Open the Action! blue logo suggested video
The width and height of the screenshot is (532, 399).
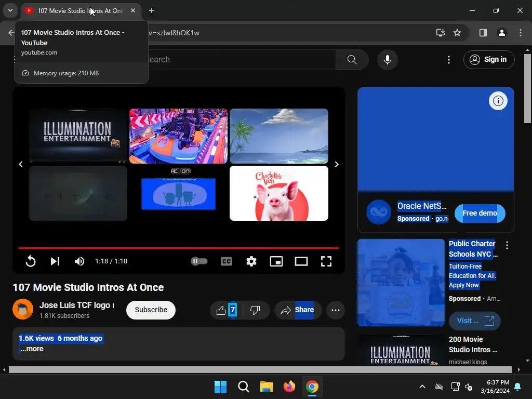179,193
